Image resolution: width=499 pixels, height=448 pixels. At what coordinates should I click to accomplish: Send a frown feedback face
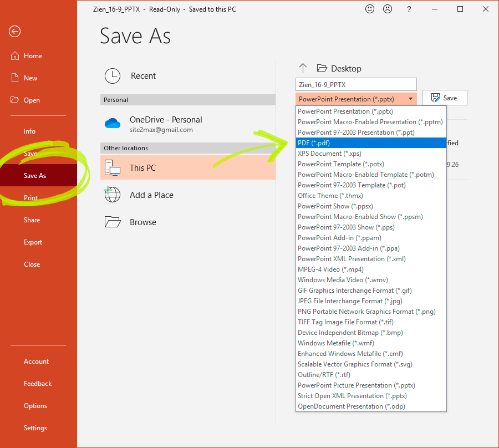tap(388, 9)
